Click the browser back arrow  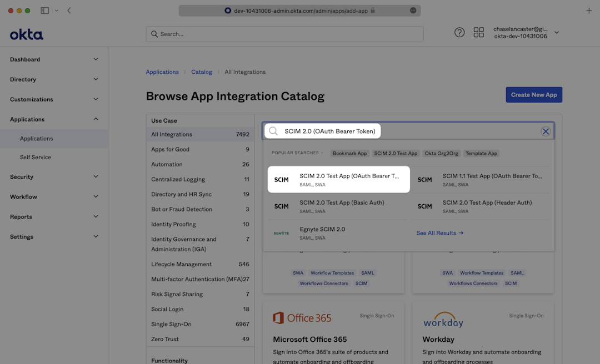(68, 10)
